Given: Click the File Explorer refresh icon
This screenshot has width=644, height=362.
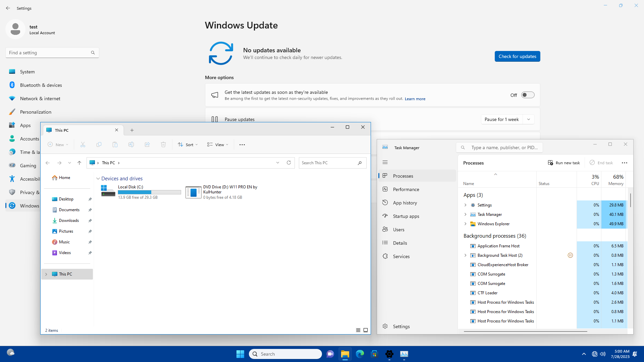Looking at the screenshot, I should [289, 163].
